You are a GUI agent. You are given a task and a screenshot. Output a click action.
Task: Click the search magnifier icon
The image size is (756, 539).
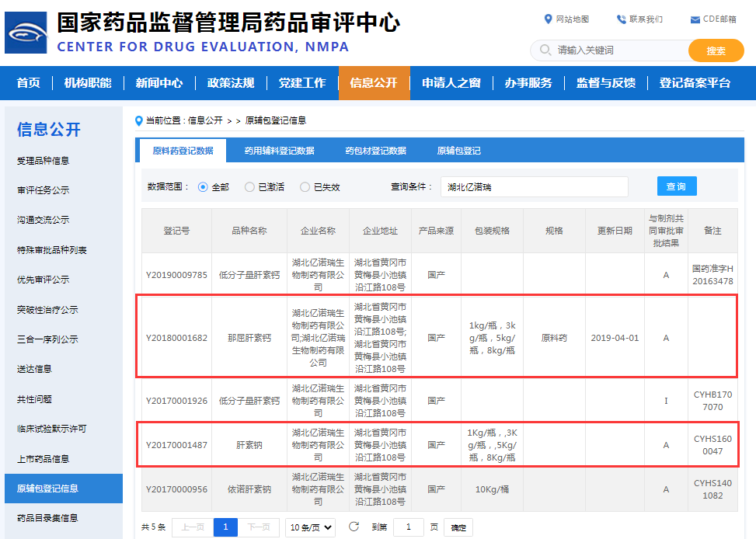tap(545, 50)
